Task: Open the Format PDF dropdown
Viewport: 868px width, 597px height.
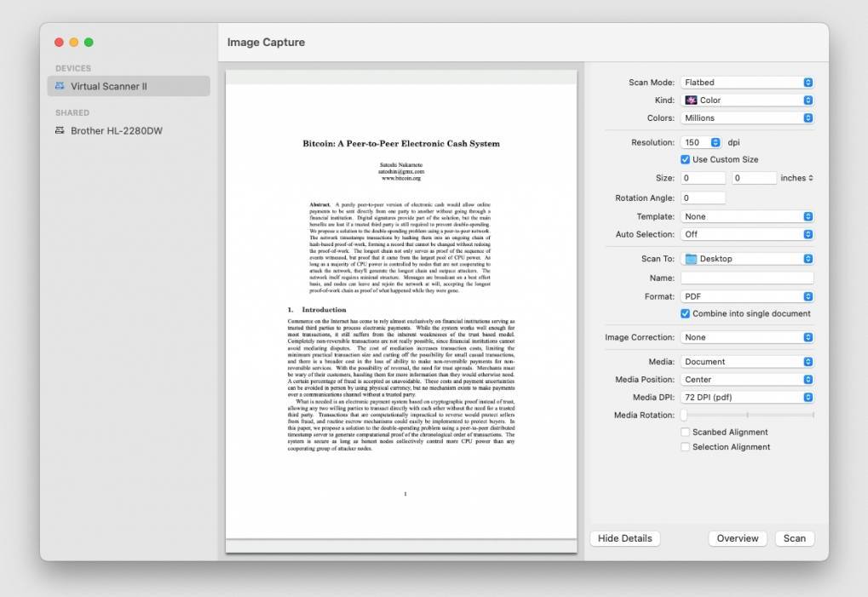Action: point(747,296)
